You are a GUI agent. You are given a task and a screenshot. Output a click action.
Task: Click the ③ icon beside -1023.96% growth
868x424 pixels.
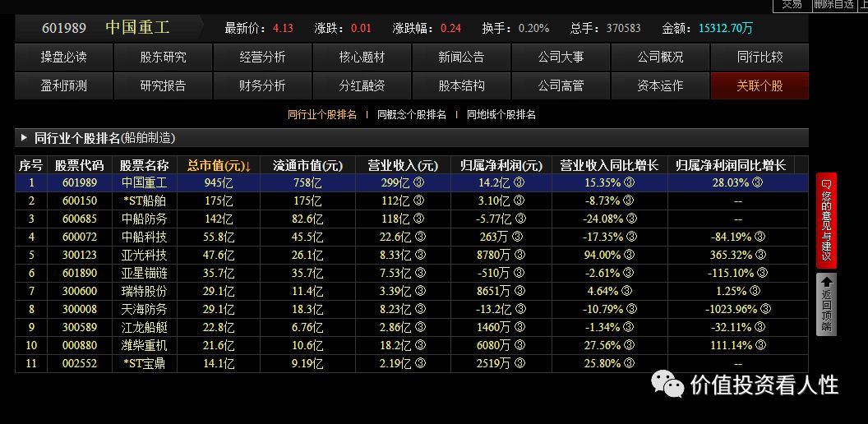[766, 309]
